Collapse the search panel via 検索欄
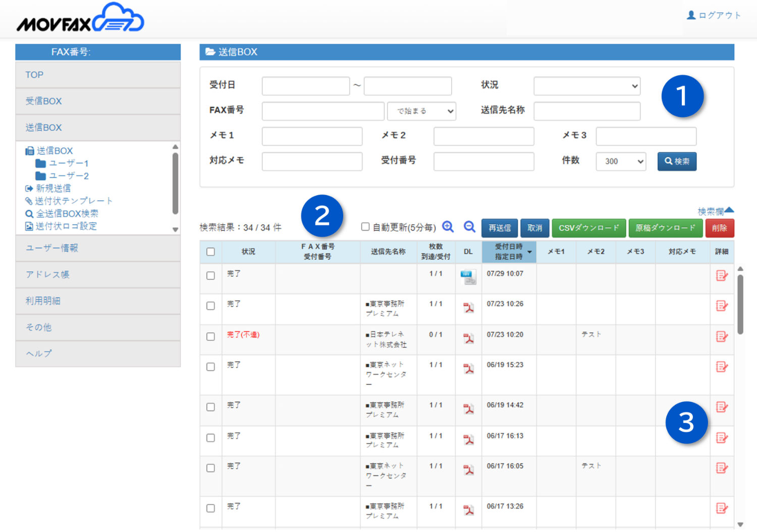The width and height of the screenshot is (757, 532). (x=716, y=211)
